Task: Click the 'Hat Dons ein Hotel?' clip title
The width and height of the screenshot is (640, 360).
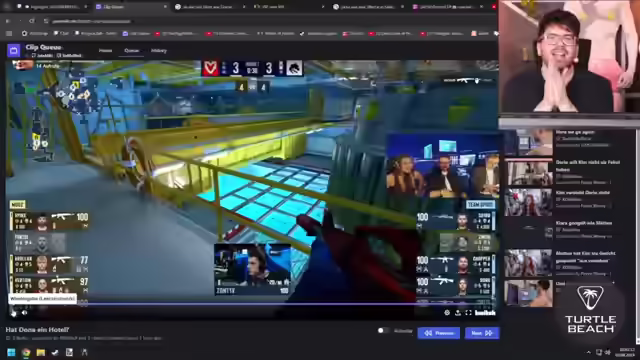Action: 38,329
